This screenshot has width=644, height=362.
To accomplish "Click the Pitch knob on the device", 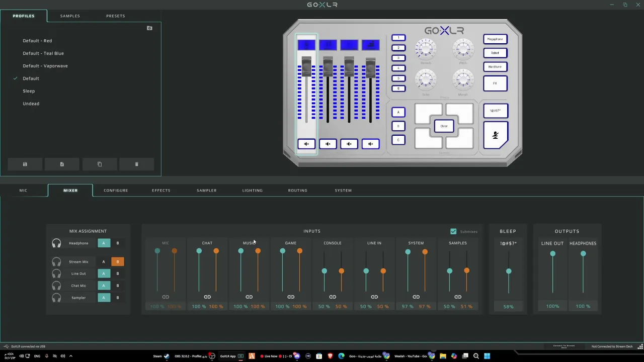I will [x=463, y=49].
